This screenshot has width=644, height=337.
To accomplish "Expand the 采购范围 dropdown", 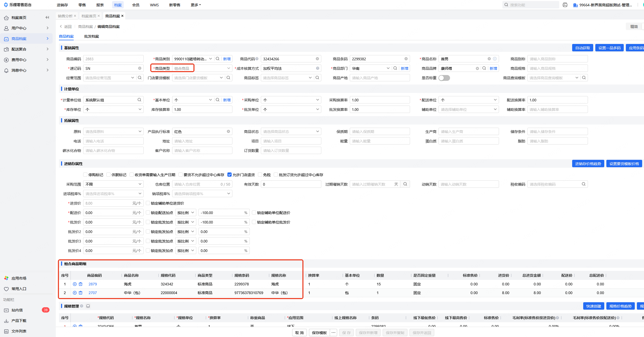I will coord(113,184).
